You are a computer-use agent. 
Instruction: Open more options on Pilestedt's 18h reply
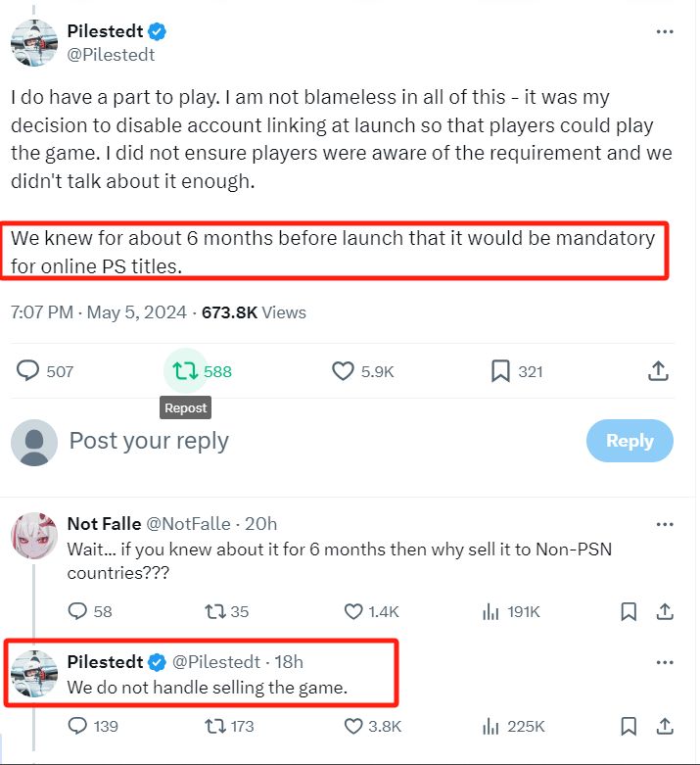[665, 662]
